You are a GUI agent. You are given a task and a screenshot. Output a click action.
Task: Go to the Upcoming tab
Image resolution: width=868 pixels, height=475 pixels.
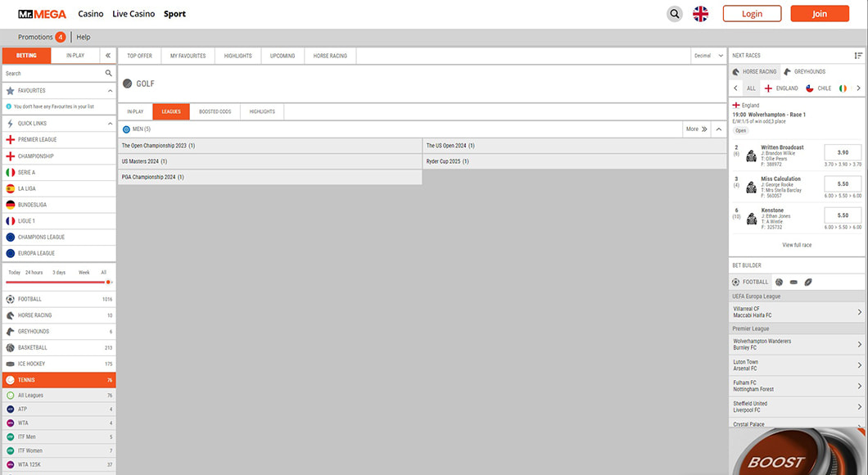click(283, 56)
